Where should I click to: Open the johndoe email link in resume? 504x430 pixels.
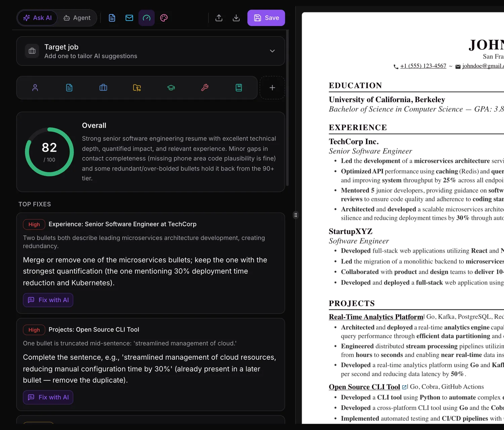tap(483, 66)
